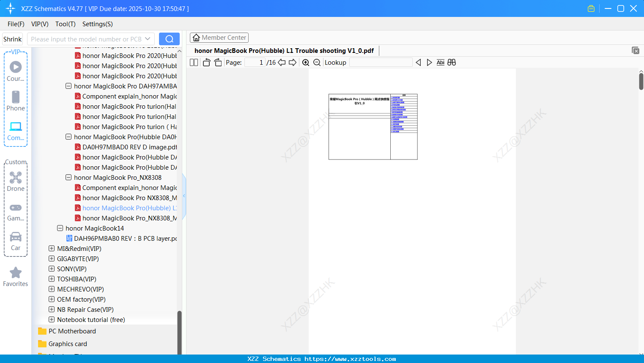Click the Graphics card folder icon

[42, 344]
